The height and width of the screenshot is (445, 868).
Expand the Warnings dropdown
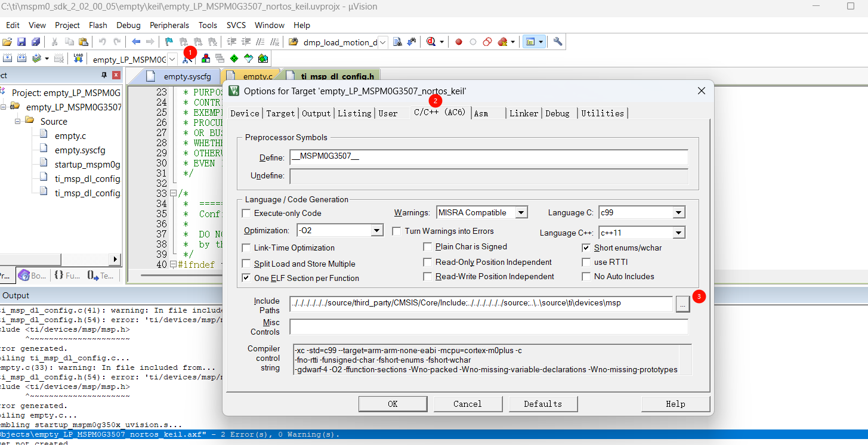point(521,213)
